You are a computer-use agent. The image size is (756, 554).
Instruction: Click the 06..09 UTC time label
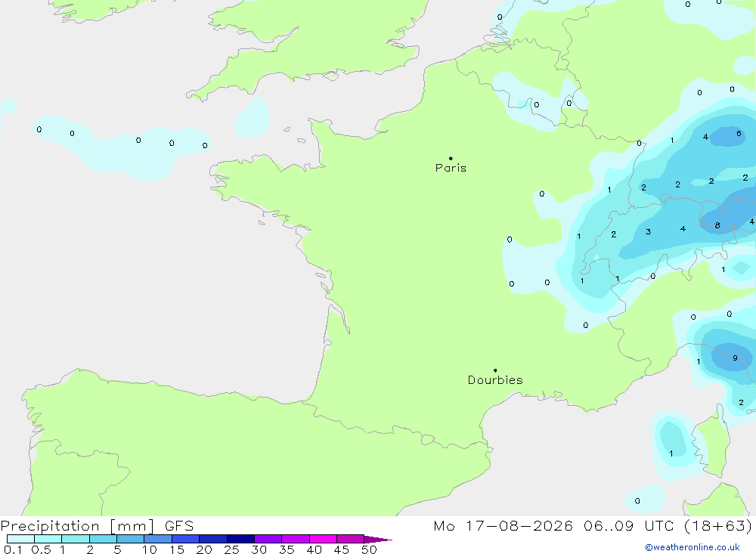[628, 526]
